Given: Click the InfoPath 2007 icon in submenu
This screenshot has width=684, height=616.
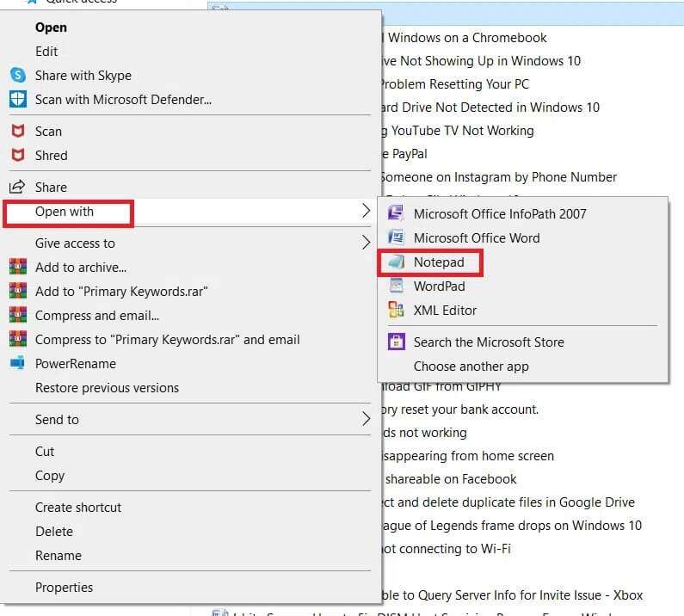Looking at the screenshot, I should tap(396, 213).
